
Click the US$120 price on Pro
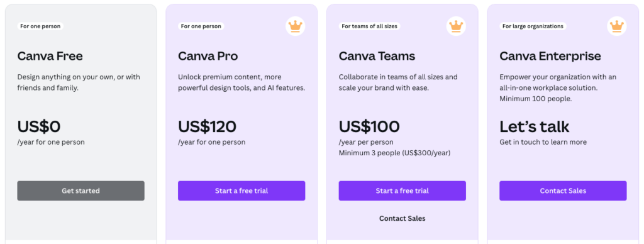[207, 126]
